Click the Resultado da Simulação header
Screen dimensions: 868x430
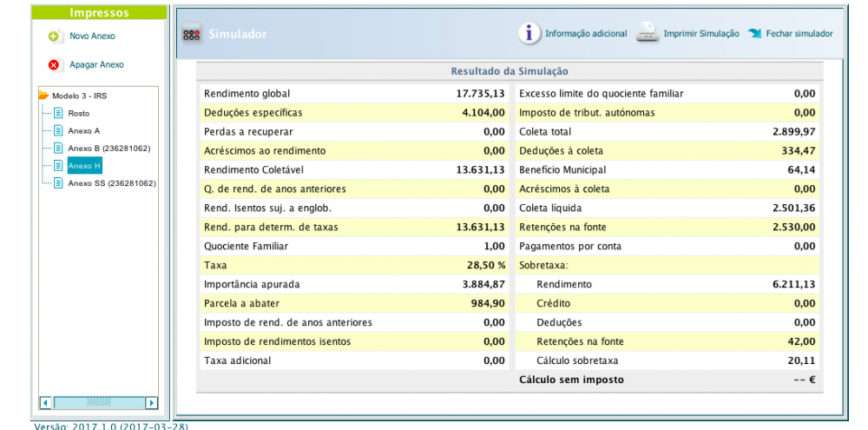pyautogui.click(x=510, y=71)
